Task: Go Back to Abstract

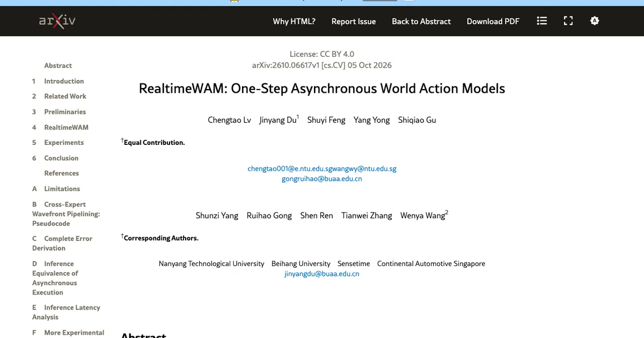Action: click(421, 21)
